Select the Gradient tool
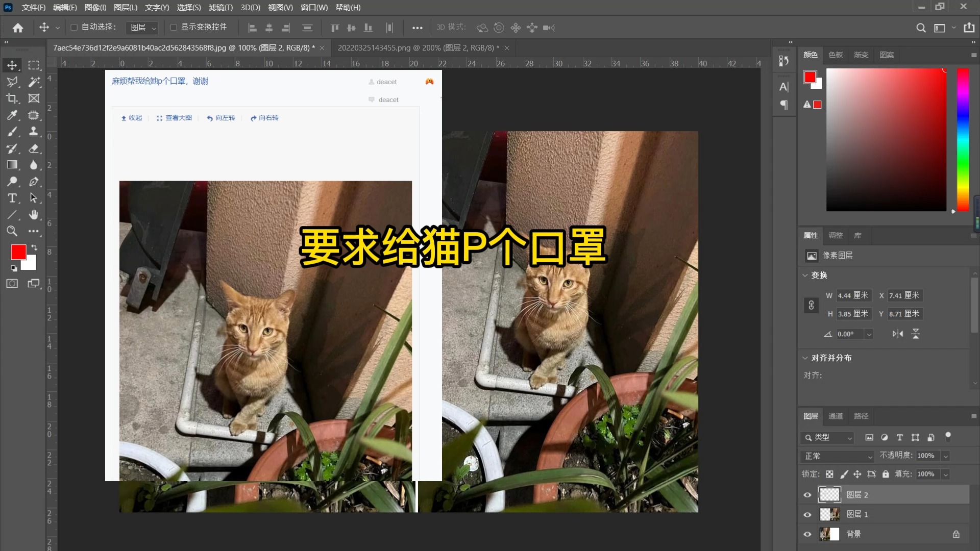Screen dimensions: 980x551 tap(12, 165)
